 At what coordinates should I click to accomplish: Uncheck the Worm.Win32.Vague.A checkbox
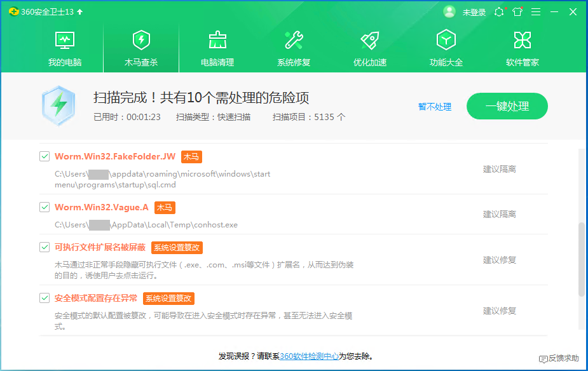coord(44,207)
